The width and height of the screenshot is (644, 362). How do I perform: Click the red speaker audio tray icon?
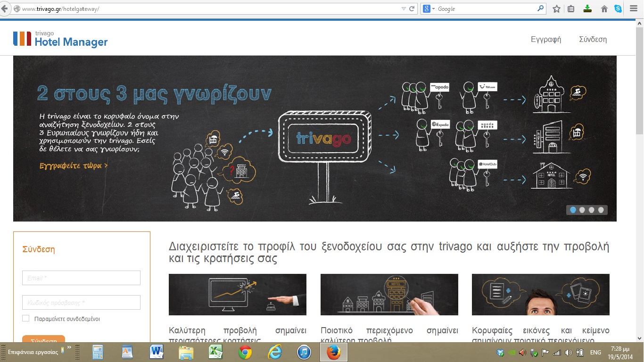(523, 353)
